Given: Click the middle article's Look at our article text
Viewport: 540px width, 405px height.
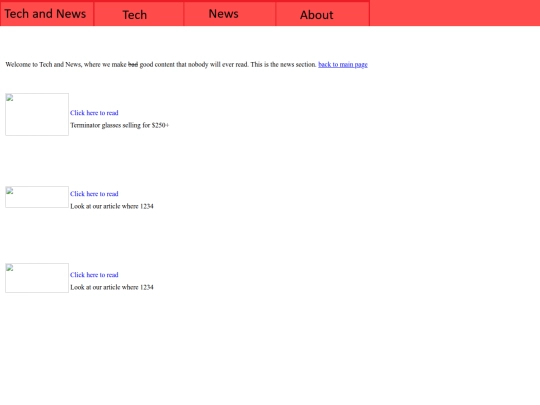Looking at the screenshot, I should click(x=112, y=206).
